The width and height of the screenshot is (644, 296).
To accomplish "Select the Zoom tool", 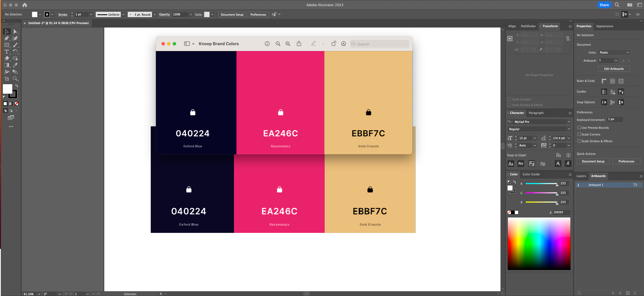I will pyautogui.click(x=15, y=79).
